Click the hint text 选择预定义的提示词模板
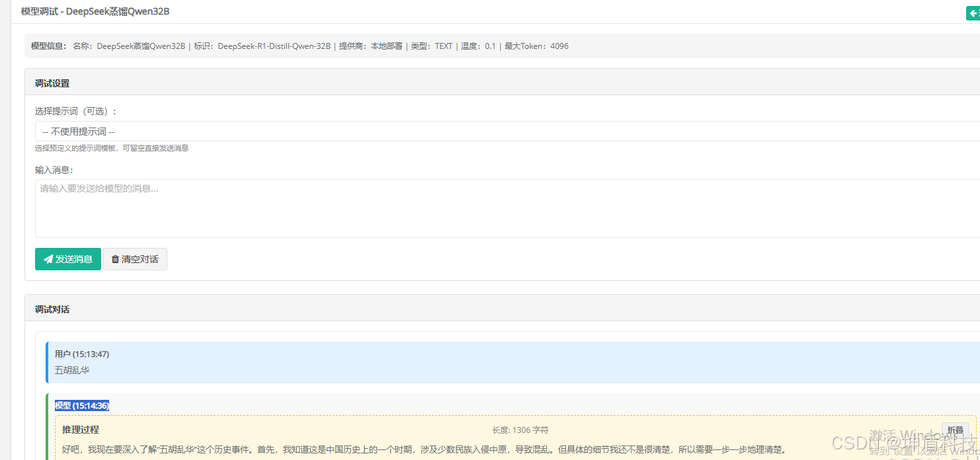This screenshot has height=460, width=980. pos(112,148)
